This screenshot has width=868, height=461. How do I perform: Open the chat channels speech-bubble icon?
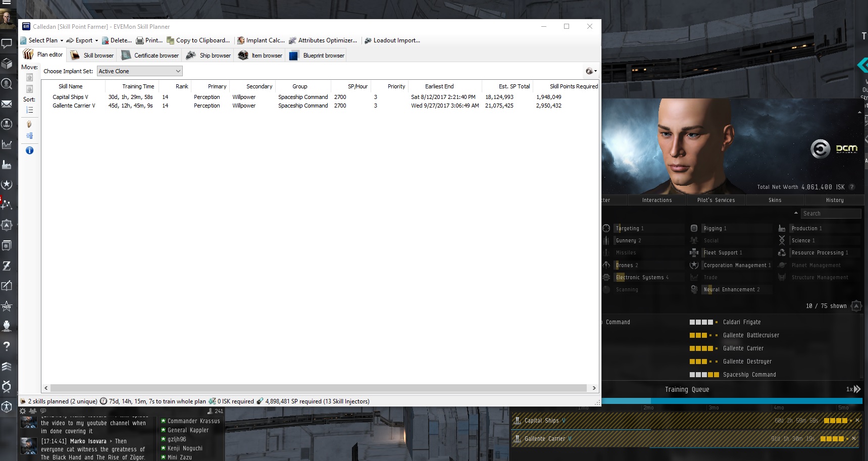pos(7,44)
